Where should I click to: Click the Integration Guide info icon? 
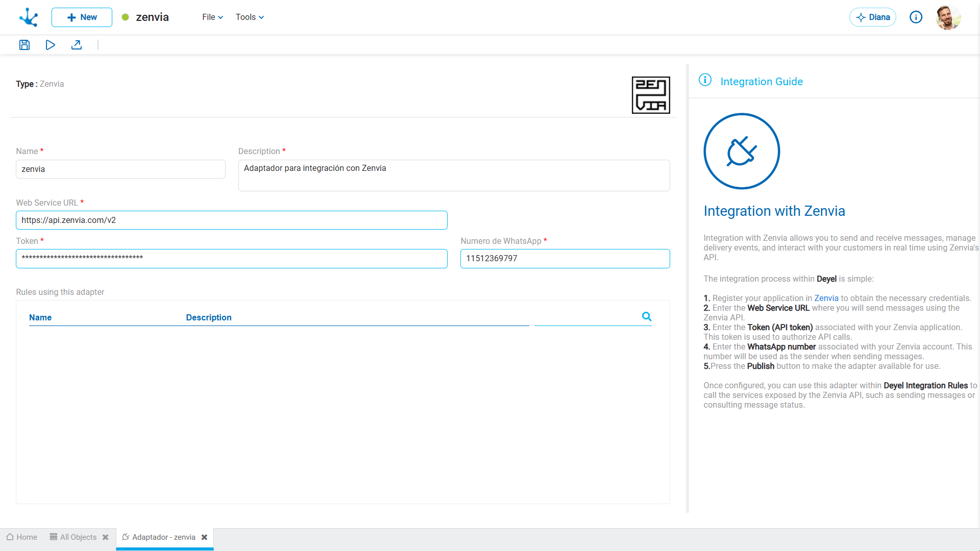point(705,80)
